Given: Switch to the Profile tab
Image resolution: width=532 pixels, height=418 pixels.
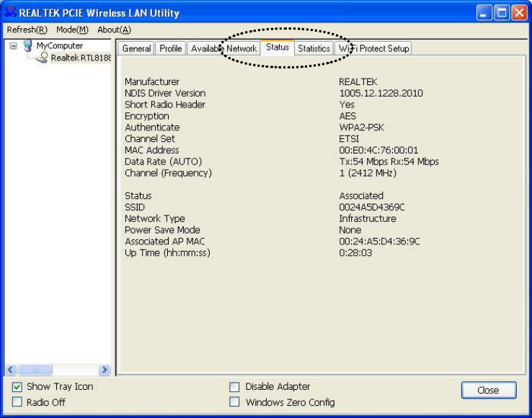Looking at the screenshot, I should (x=171, y=48).
